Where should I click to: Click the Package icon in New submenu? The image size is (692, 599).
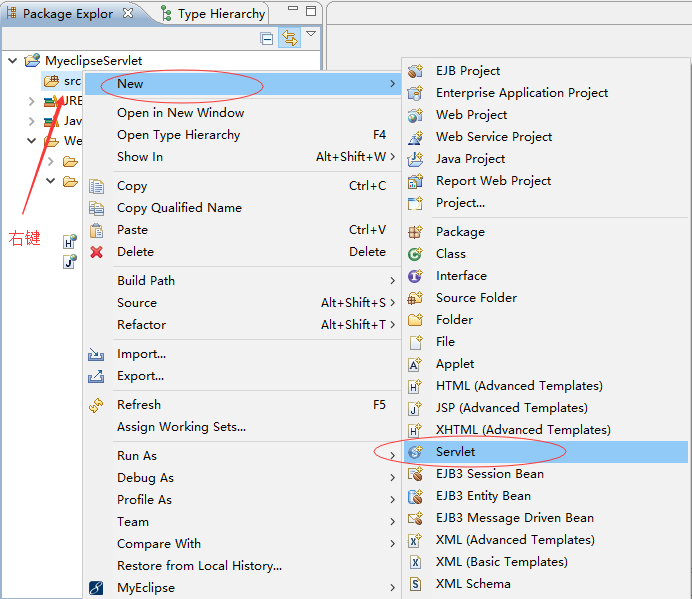coord(416,232)
